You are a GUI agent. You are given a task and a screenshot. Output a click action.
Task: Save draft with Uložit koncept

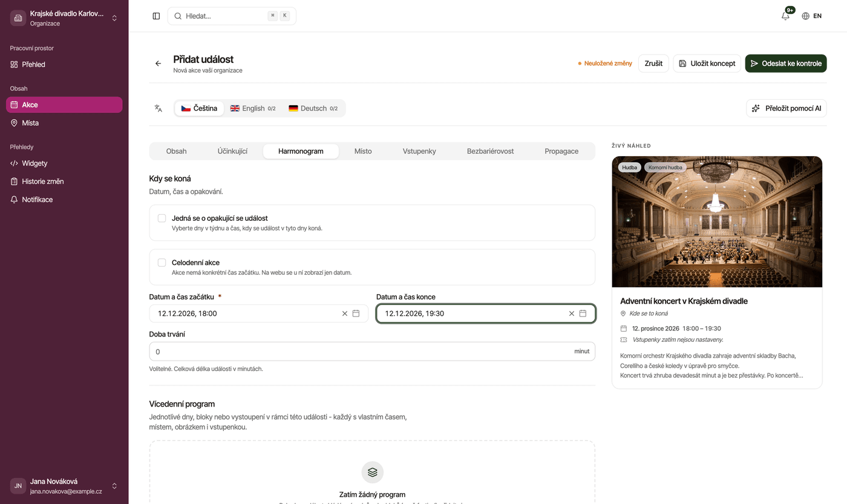tap(707, 64)
